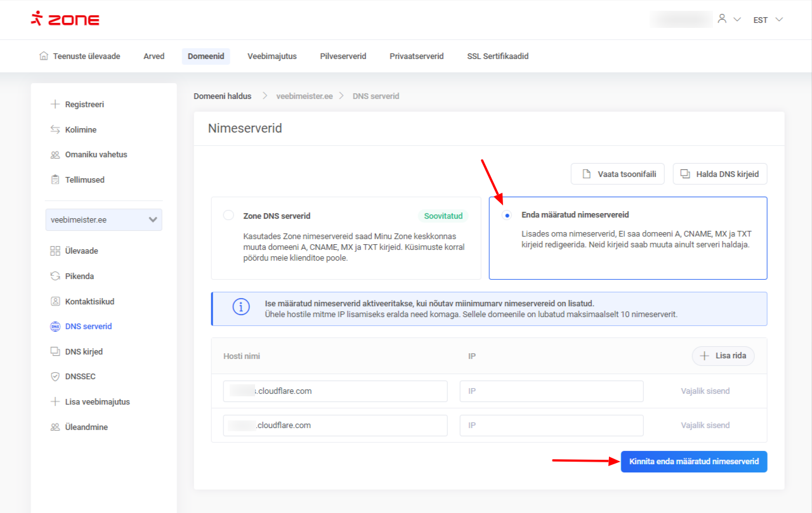The height and width of the screenshot is (513, 812).
Task: Click the Vaata tsoonifaili button
Action: coord(618,174)
